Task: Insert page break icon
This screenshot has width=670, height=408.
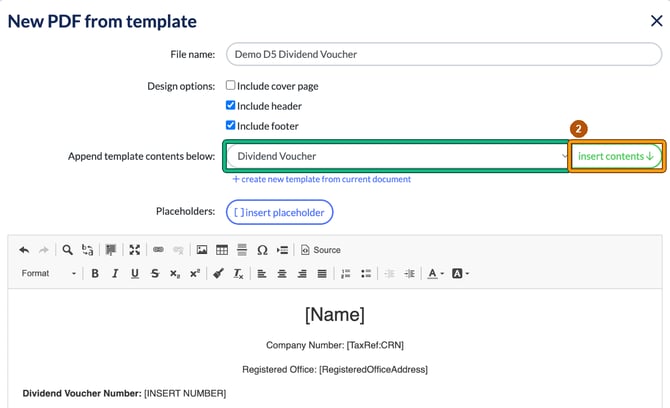Action: [282, 250]
